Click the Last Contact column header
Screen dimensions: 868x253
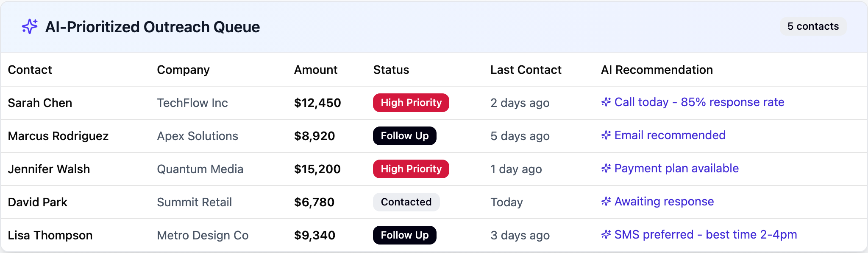(x=526, y=70)
